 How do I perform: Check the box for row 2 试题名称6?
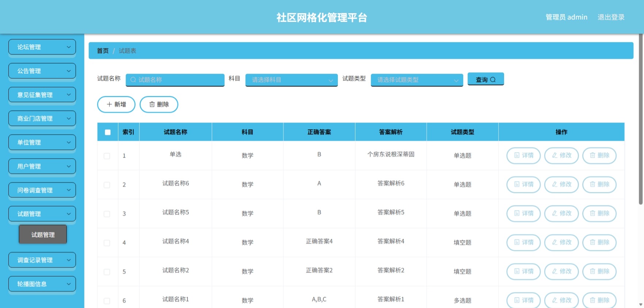[x=107, y=185]
